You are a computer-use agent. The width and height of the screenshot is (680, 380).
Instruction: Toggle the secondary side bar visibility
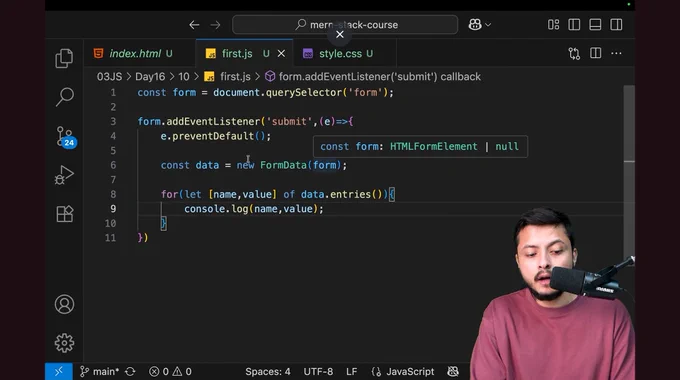616,25
